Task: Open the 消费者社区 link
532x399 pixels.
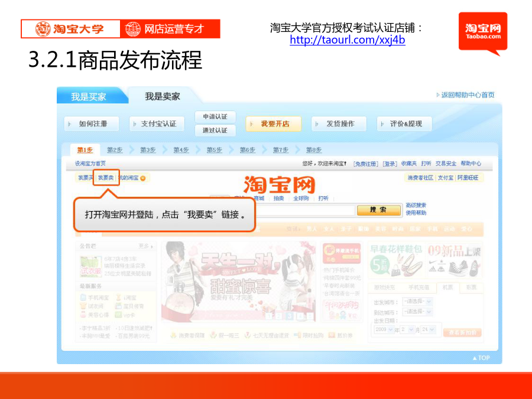Action: coord(420,178)
